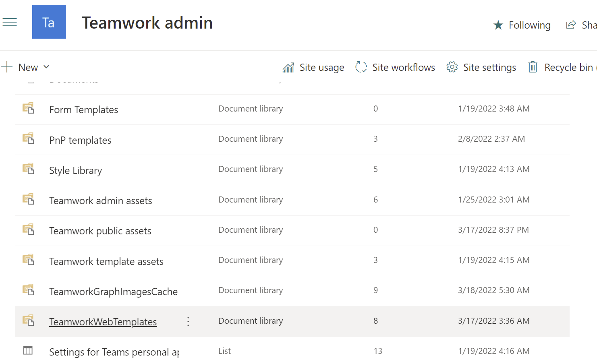Image resolution: width=597 pixels, height=364 pixels.
Task: Open TeamworkGraphImagesCache library
Action: pos(114,292)
